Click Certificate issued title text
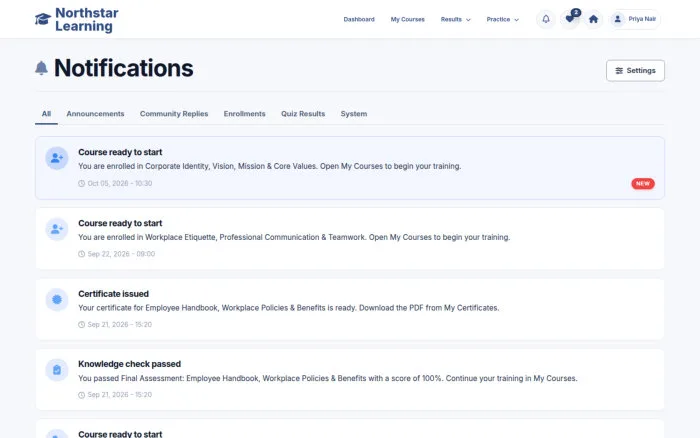 (113, 294)
